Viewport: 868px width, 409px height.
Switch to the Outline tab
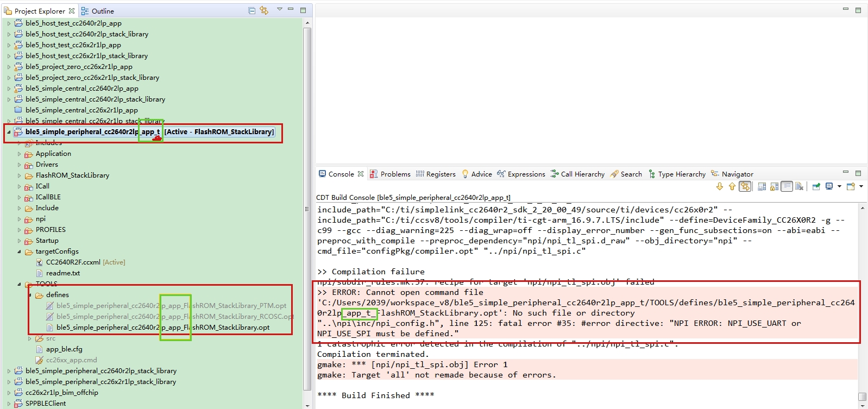[x=98, y=11]
